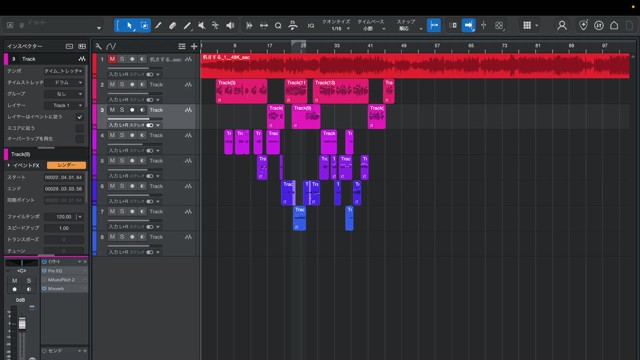Image resolution: width=640 pixels, height=360 pixels.
Task: Tick the スコアに従う checkbox
Action: click(x=80, y=128)
